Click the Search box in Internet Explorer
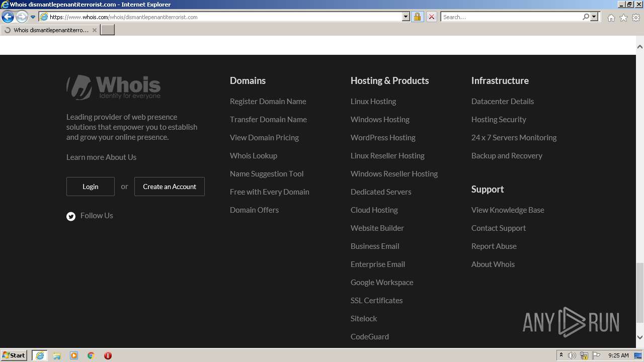 point(511,17)
